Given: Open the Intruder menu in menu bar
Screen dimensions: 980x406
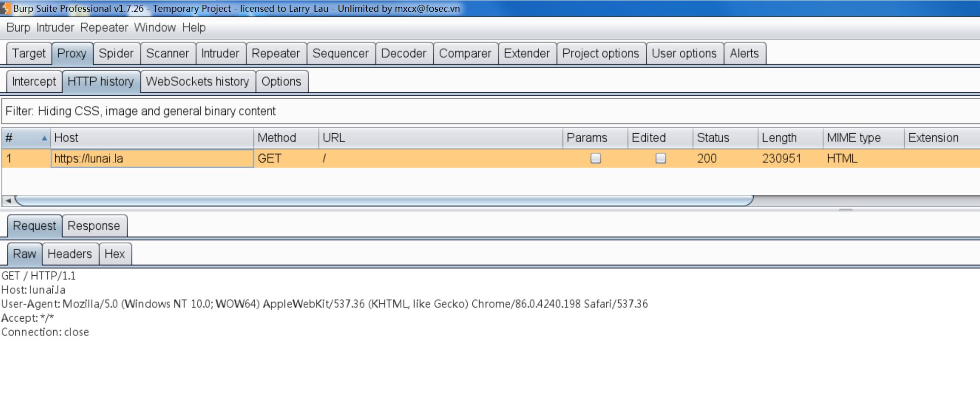Looking at the screenshot, I should (55, 28).
